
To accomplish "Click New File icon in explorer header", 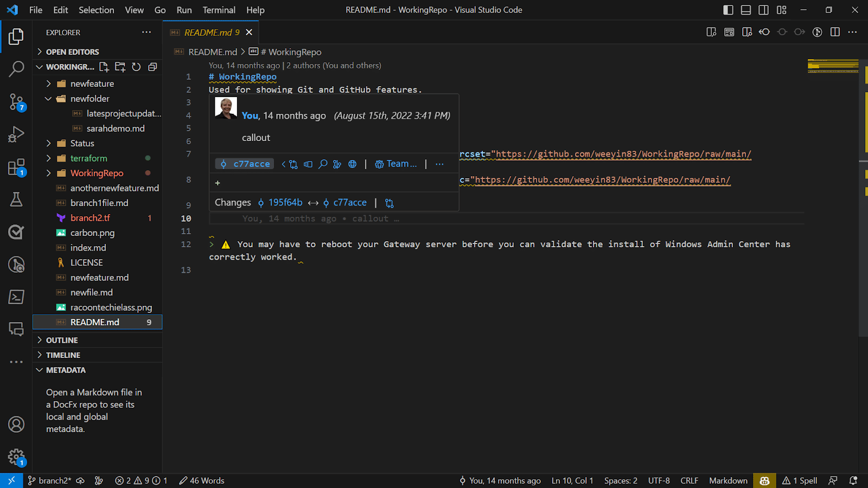I will point(104,67).
